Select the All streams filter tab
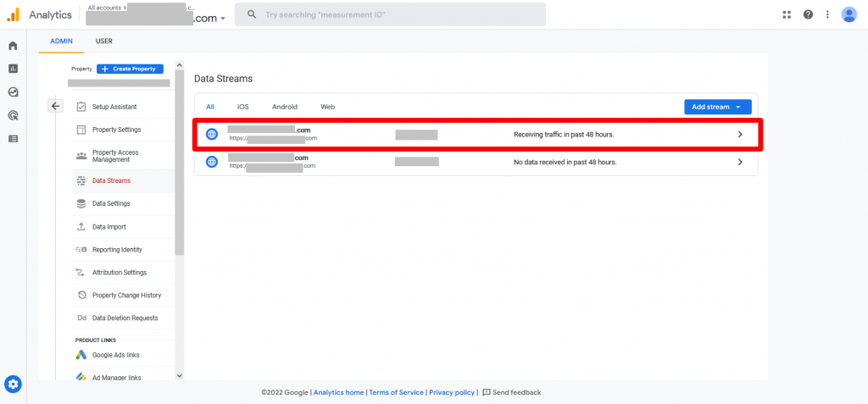The height and width of the screenshot is (404, 868). click(x=210, y=107)
